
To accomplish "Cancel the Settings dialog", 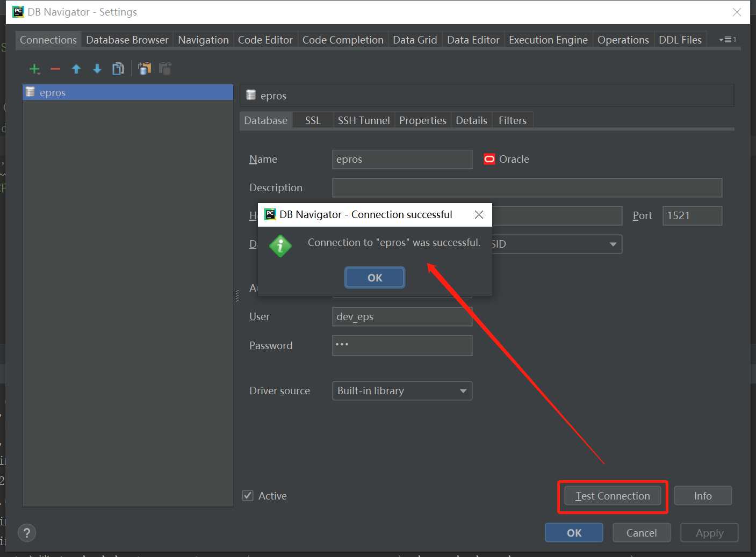I will tap(642, 533).
